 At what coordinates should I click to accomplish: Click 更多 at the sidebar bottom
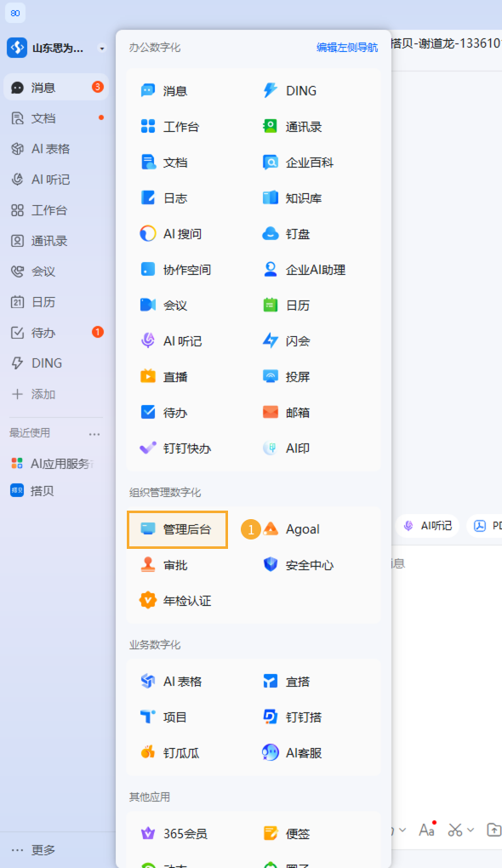tap(34, 850)
